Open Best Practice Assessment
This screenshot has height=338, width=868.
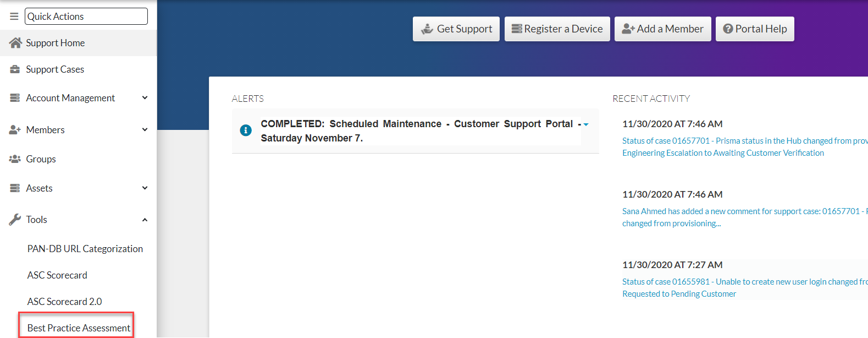79,328
